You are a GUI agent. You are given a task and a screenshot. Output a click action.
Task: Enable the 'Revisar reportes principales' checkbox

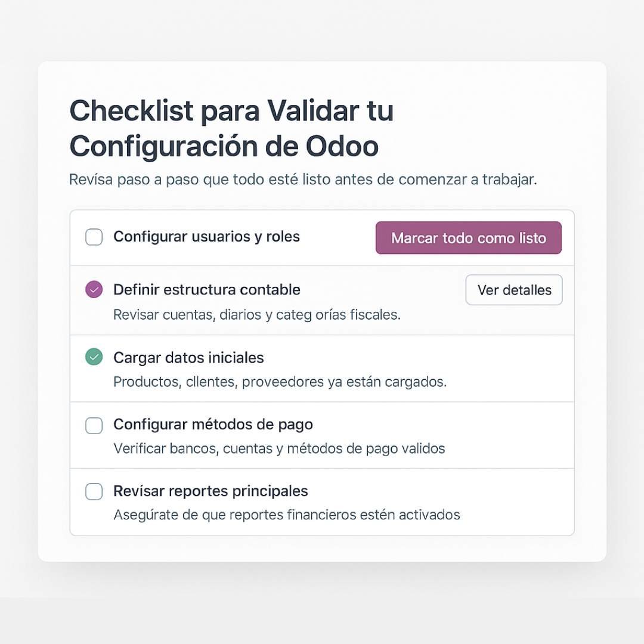click(94, 491)
